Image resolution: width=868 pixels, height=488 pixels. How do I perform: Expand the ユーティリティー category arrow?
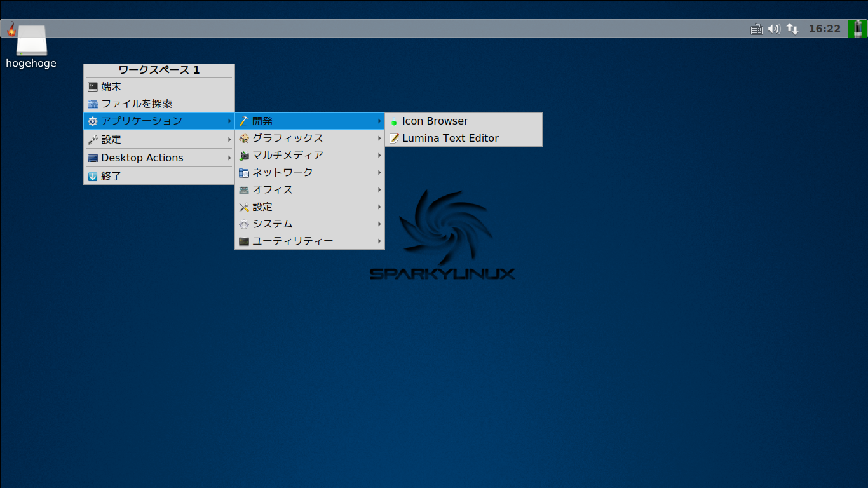(x=379, y=241)
